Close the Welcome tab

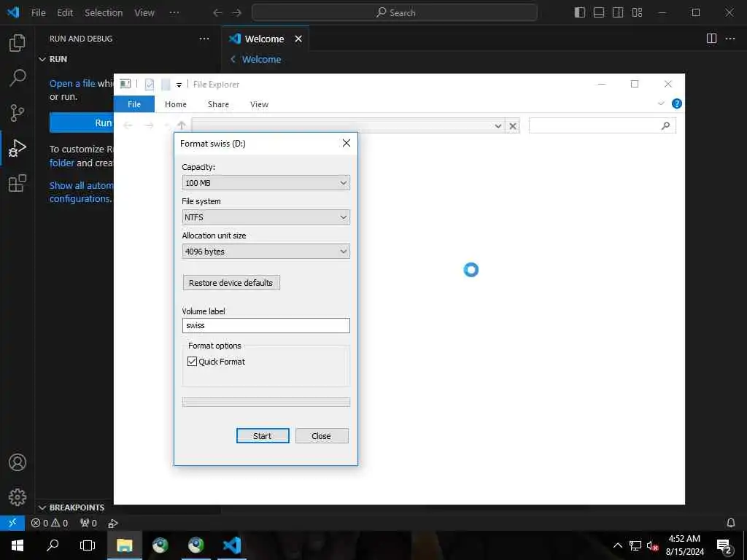pyautogui.click(x=298, y=39)
